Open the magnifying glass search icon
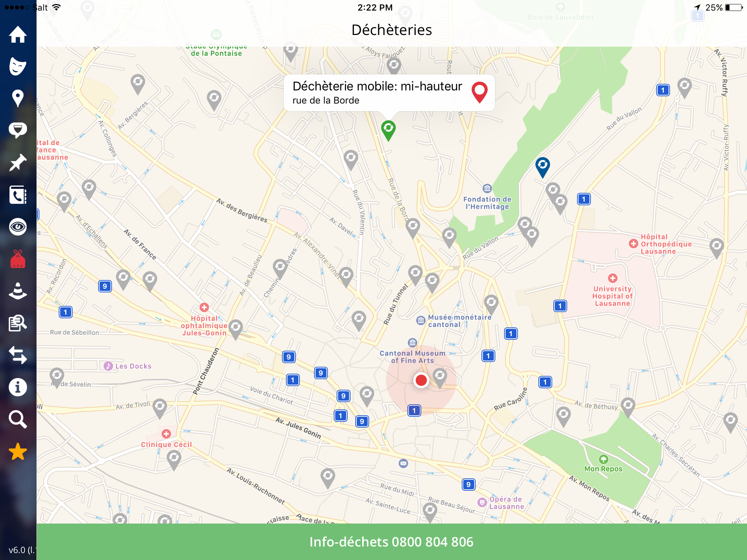 [18, 419]
